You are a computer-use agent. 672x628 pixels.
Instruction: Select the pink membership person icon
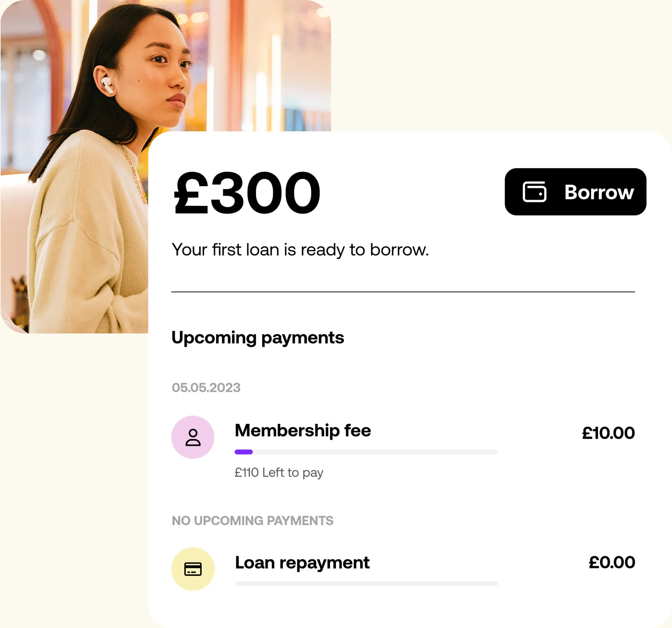tap(193, 437)
